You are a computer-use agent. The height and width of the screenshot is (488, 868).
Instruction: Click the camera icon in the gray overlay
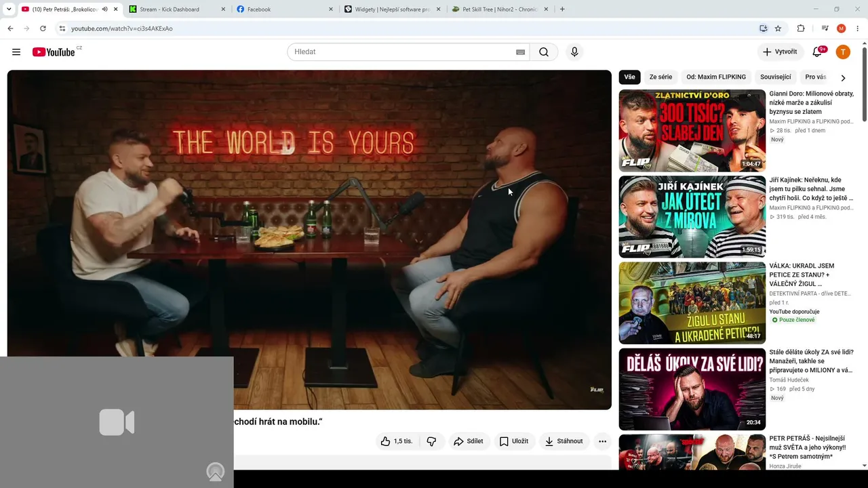117,422
